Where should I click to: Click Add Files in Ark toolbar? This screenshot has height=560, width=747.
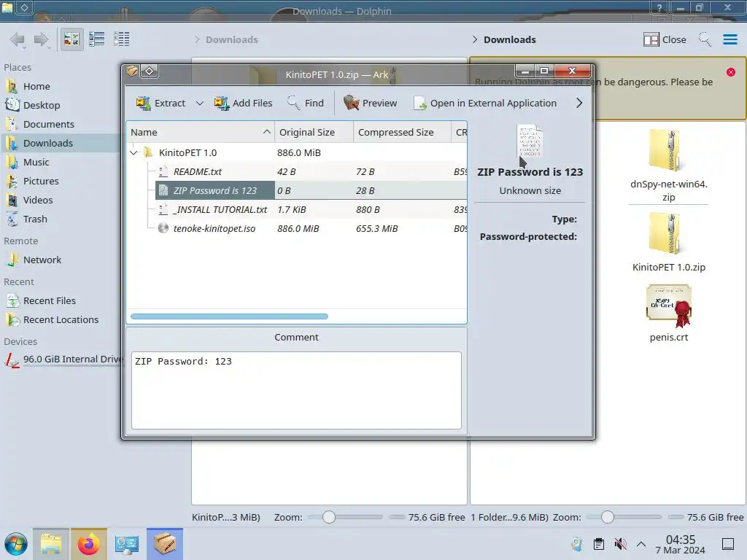click(243, 103)
